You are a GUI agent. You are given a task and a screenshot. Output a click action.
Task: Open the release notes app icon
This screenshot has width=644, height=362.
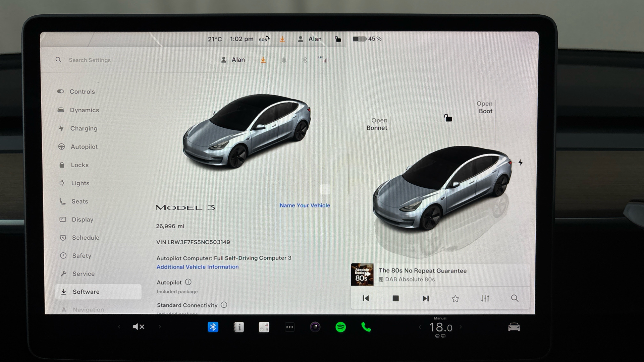[264, 327]
